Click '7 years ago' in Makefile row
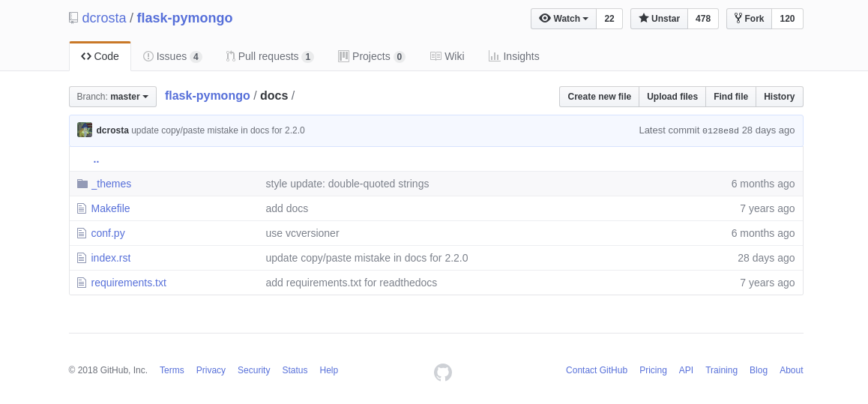868x404 pixels. click(x=768, y=208)
